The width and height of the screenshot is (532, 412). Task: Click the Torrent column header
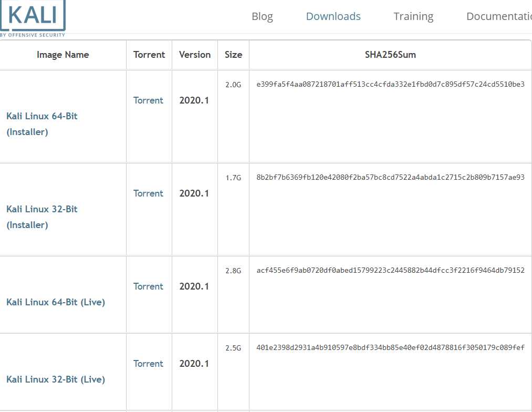pyautogui.click(x=149, y=55)
